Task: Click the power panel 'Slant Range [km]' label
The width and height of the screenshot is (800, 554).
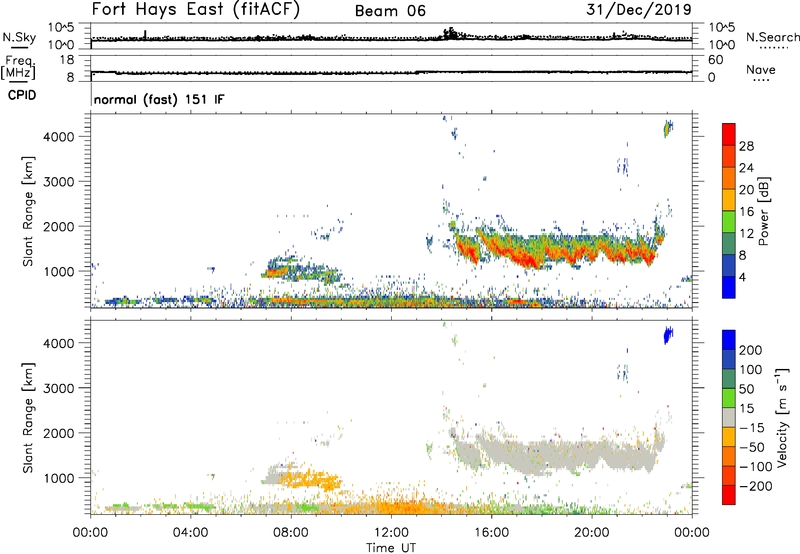Action: pyautogui.click(x=28, y=211)
